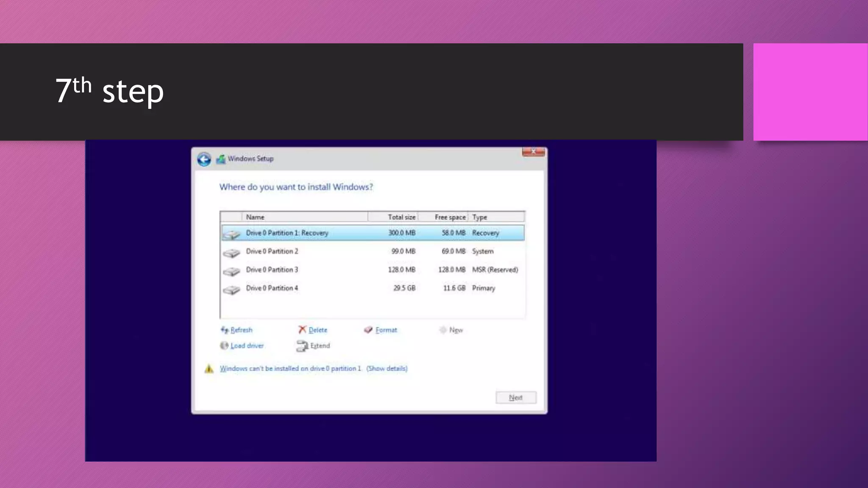Screen dimensions: 868x488
Task: Select Drive 0 Partition 2 row
Action: point(272,252)
